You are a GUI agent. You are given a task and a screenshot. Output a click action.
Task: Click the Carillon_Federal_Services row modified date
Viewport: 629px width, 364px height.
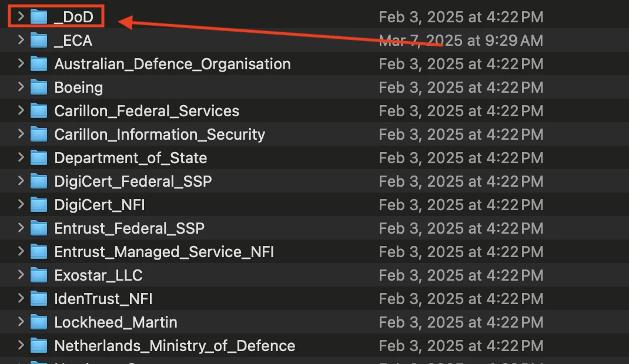(x=461, y=111)
